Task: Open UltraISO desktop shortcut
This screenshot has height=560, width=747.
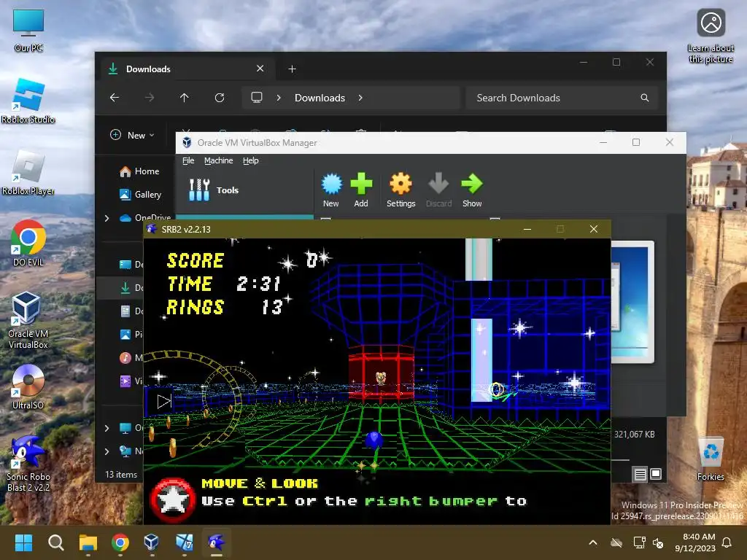Action: click(28, 387)
